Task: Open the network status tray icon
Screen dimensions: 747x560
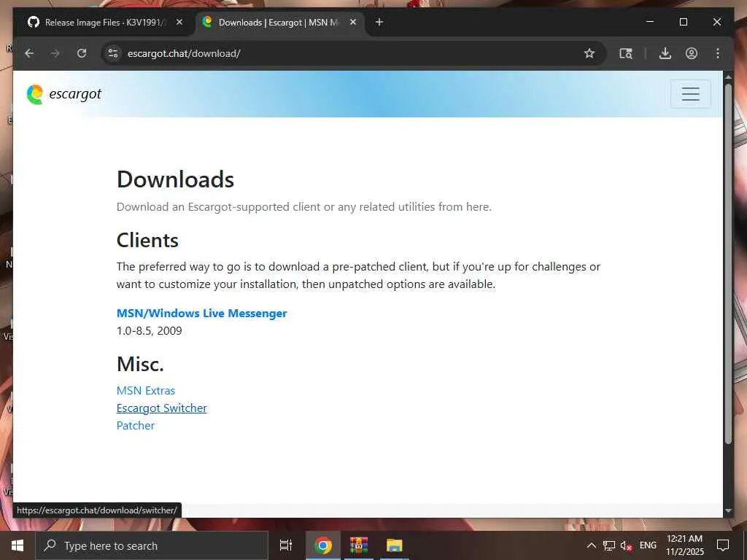Action: (x=609, y=545)
